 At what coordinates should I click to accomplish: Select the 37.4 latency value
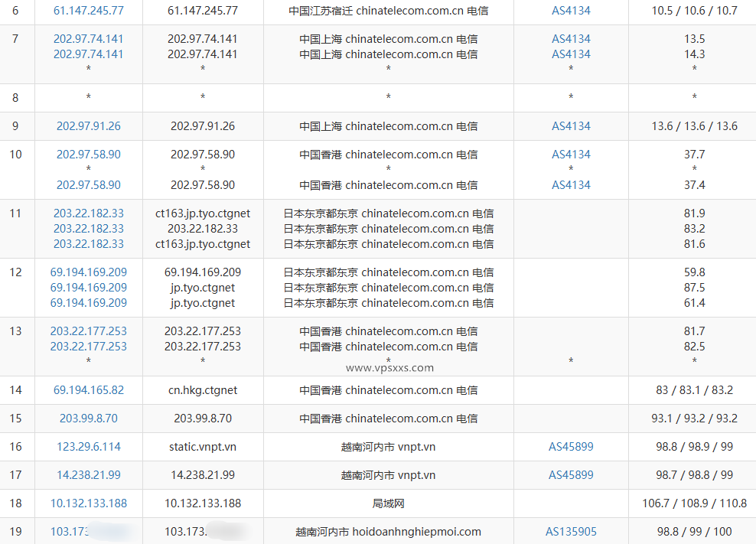click(694, 185)
